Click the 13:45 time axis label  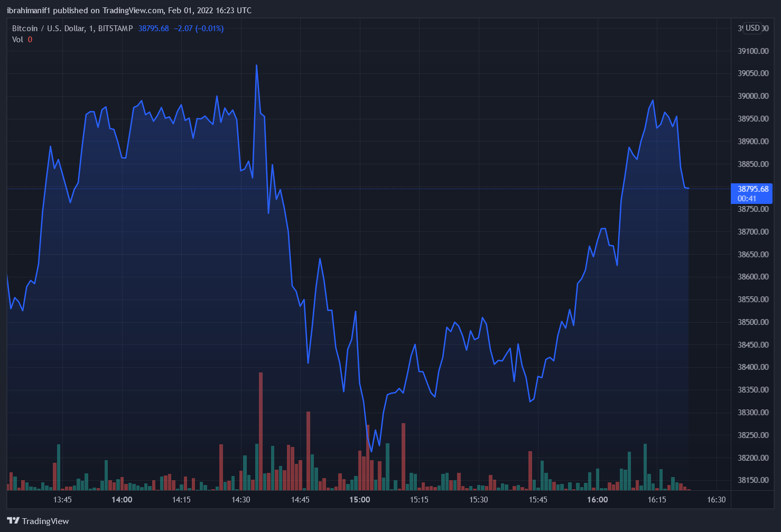[62, 500]
